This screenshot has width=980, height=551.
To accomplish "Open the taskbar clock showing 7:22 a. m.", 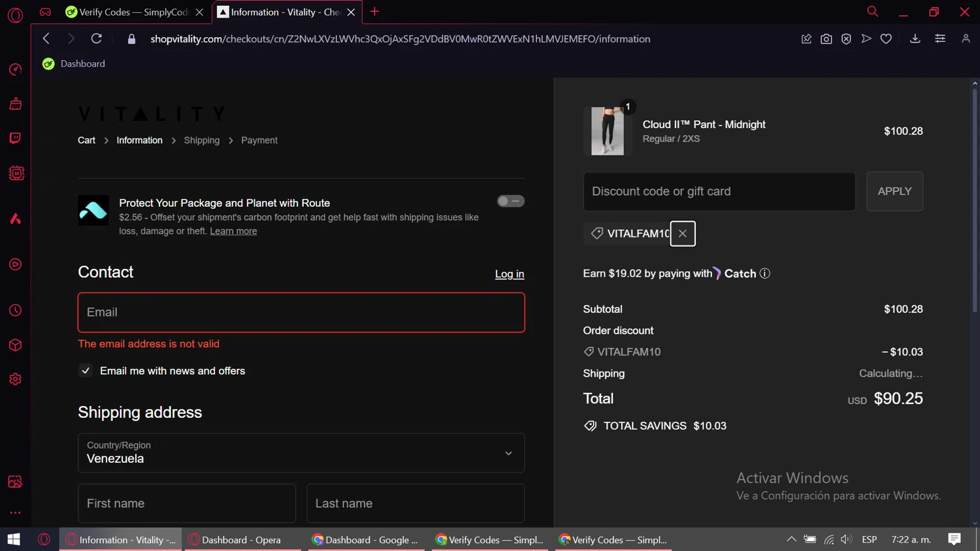I will (x=911, y=540).
